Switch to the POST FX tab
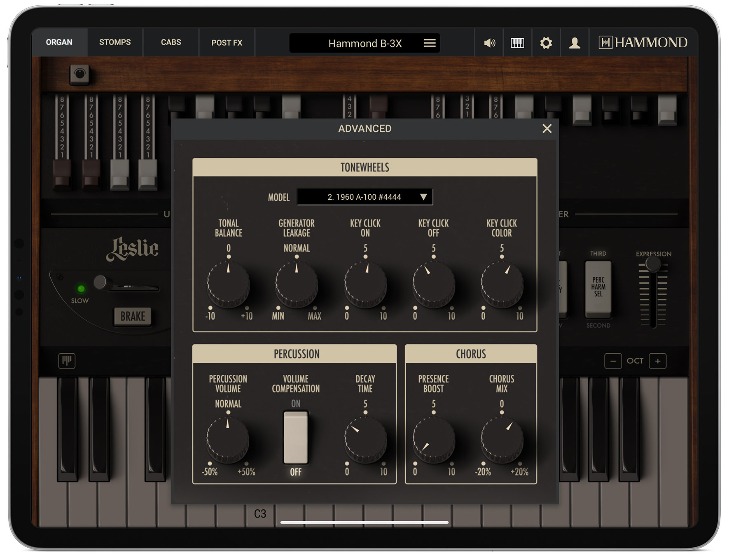Image resolution: width=729 pixels, height=560 pixels. click(x=227, y=42)
